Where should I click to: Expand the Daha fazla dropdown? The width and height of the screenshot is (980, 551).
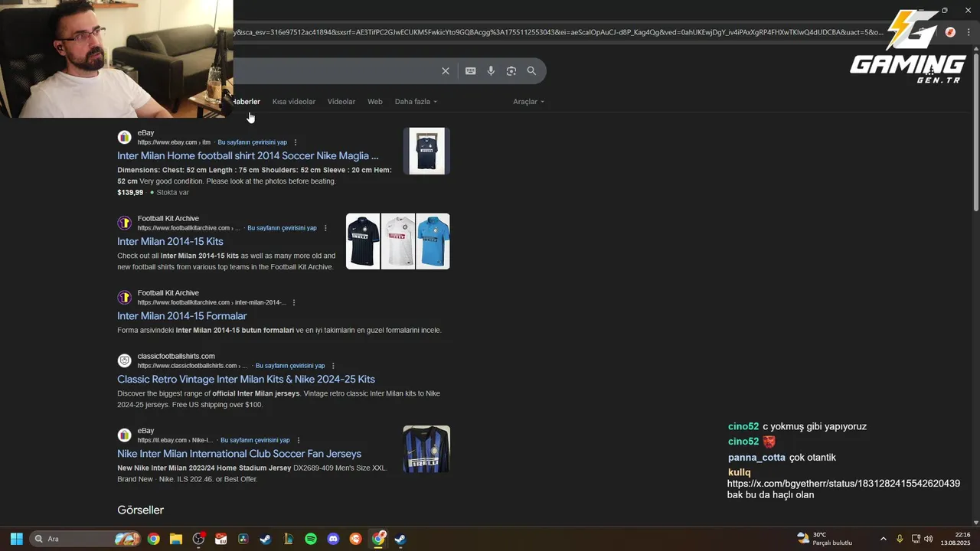tap(416, 102)
